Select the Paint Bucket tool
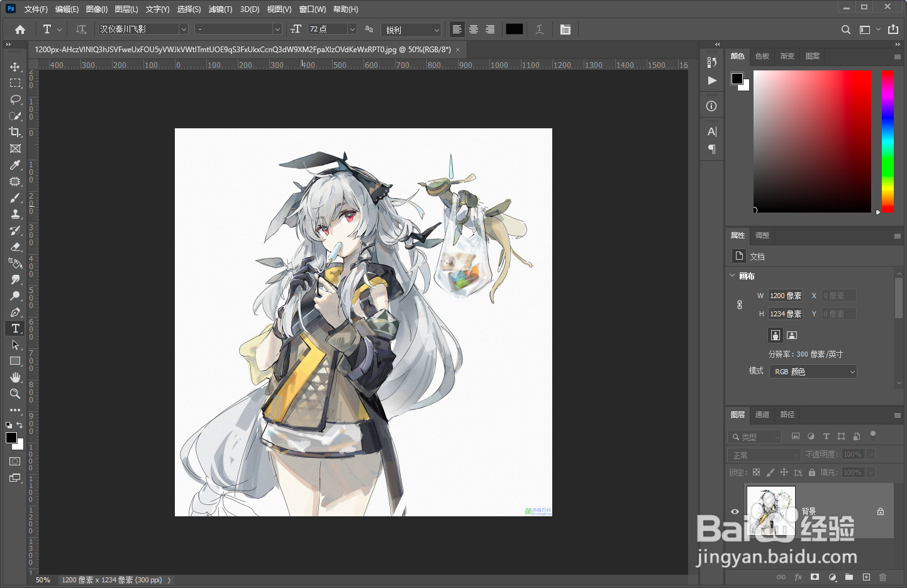907x588 pixels. [15, 263]
